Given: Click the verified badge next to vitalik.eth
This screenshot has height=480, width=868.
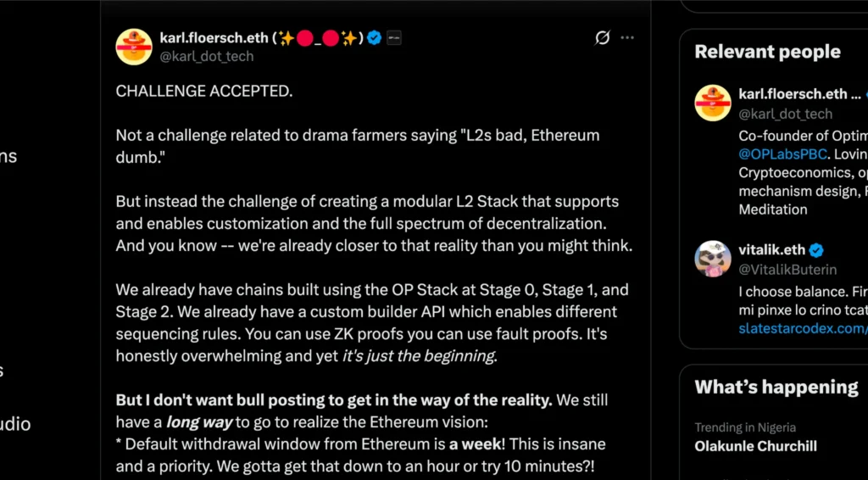Looking at the screenshot, I should (x=817, y=250).
